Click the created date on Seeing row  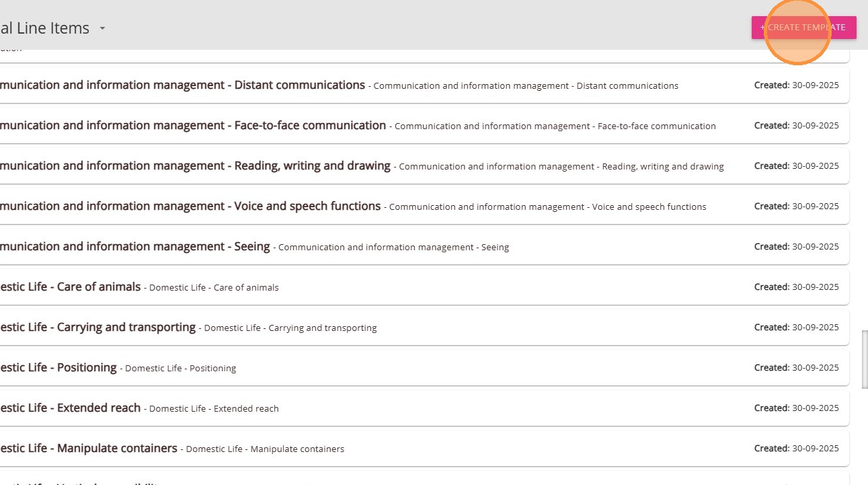click(x=796, y=246)
